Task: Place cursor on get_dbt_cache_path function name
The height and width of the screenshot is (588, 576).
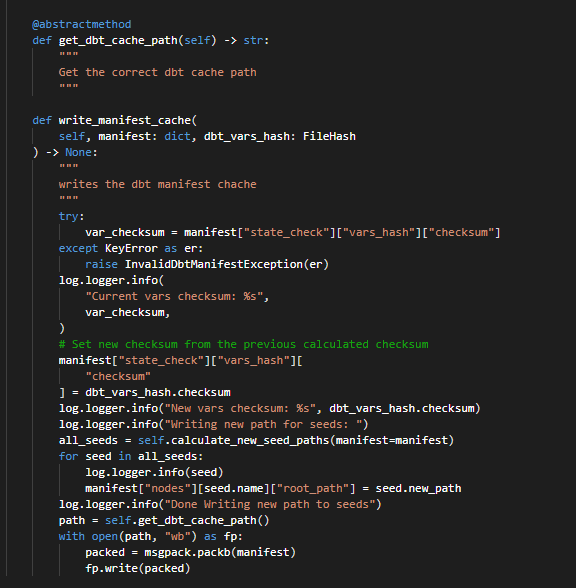Action: (118, 40)
